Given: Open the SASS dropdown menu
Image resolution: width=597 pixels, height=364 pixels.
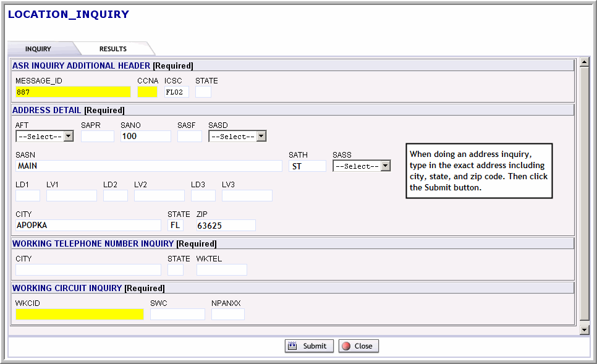Looking at the screenshot, I should [362, 166].
